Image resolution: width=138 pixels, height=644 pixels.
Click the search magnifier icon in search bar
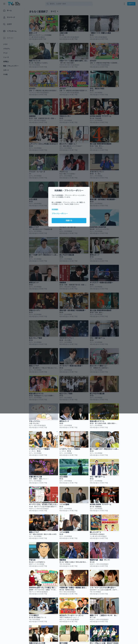coord(48,4)
